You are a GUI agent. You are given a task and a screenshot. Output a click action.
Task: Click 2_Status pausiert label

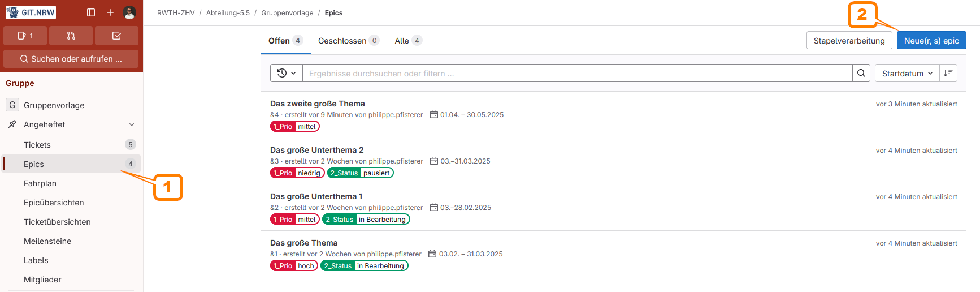coord(361,173)
